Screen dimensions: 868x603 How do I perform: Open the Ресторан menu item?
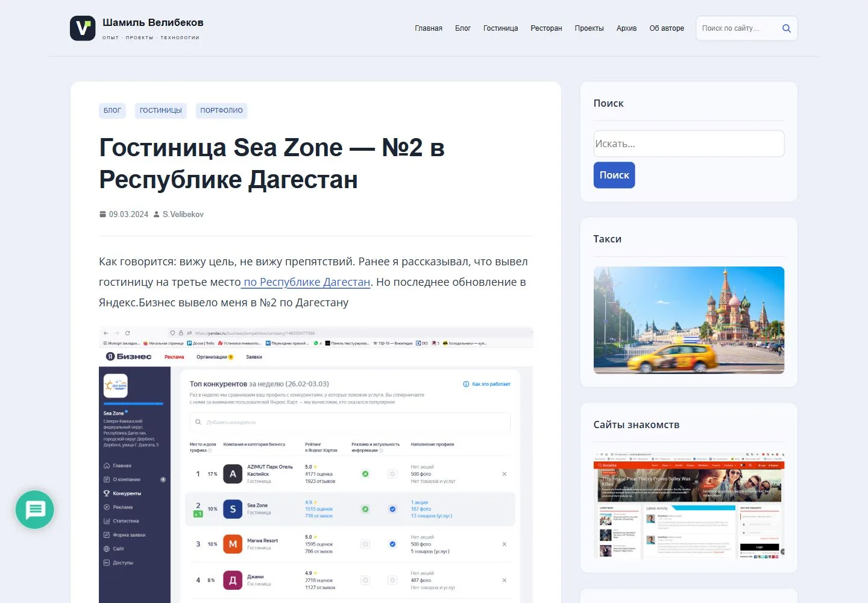pos(546,28)
